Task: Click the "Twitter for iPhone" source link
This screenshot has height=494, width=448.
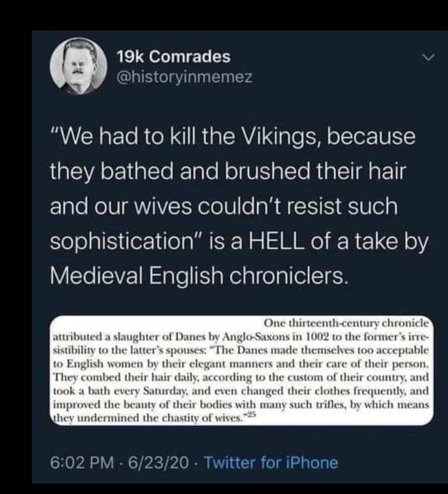Action: tap(271, 462)
